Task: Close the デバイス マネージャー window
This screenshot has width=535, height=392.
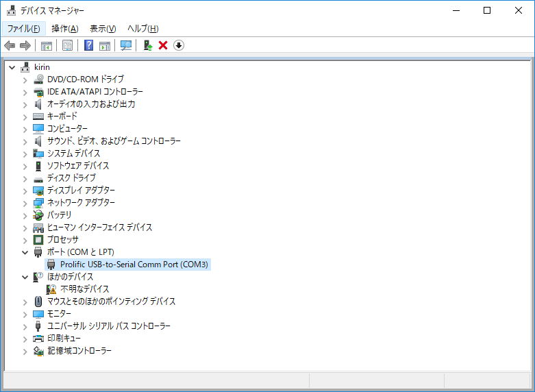Action: pos(519,10)
